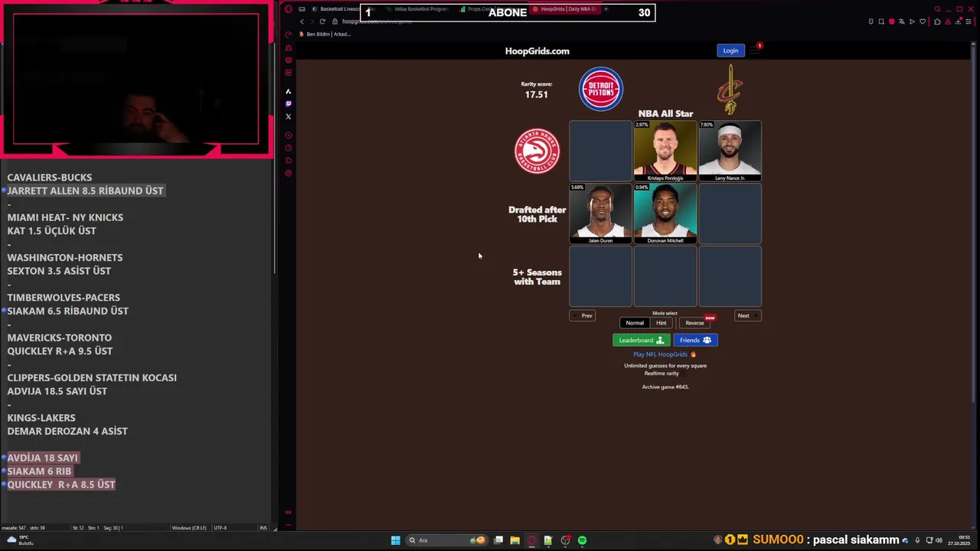This screenshot has height=551, width=980.
Task: Click the Login button
Action: click(x=730, y=51)
